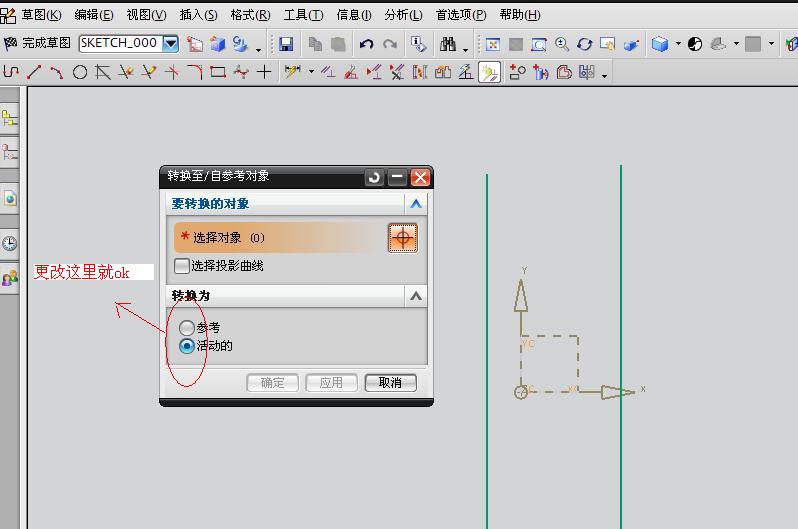Click the Rotate view icon

coord(584,44)
